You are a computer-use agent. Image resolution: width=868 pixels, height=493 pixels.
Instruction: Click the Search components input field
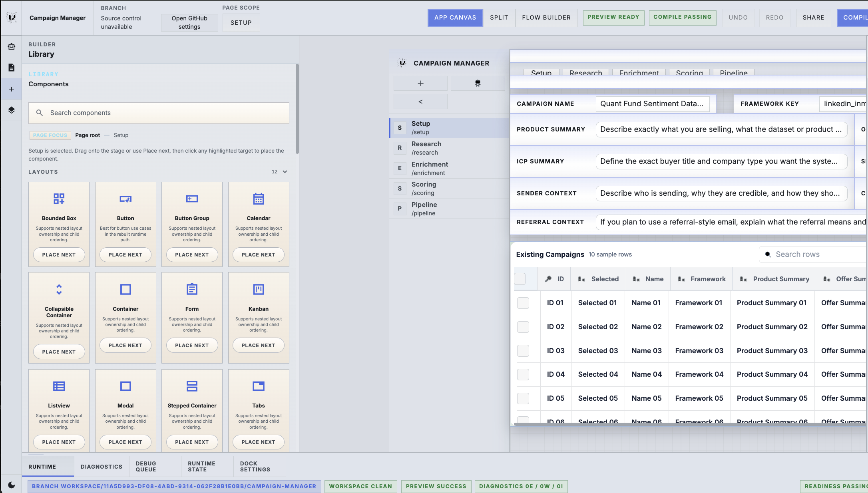click(x=158, y=113)
